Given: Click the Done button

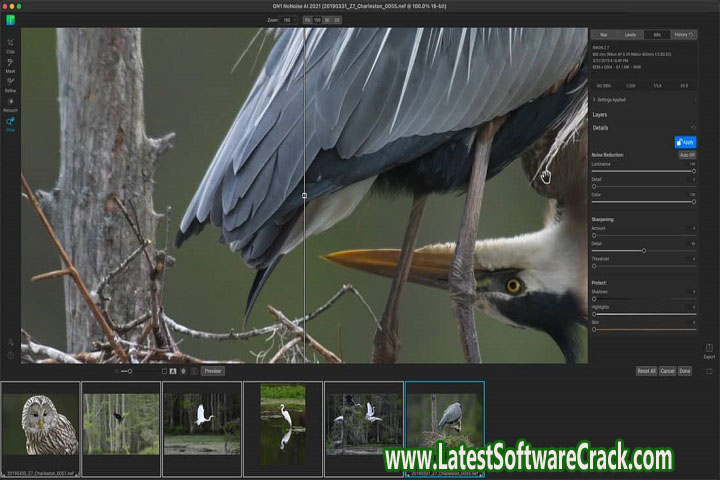Looking at the screenshot, I should [x=685, y=371].
